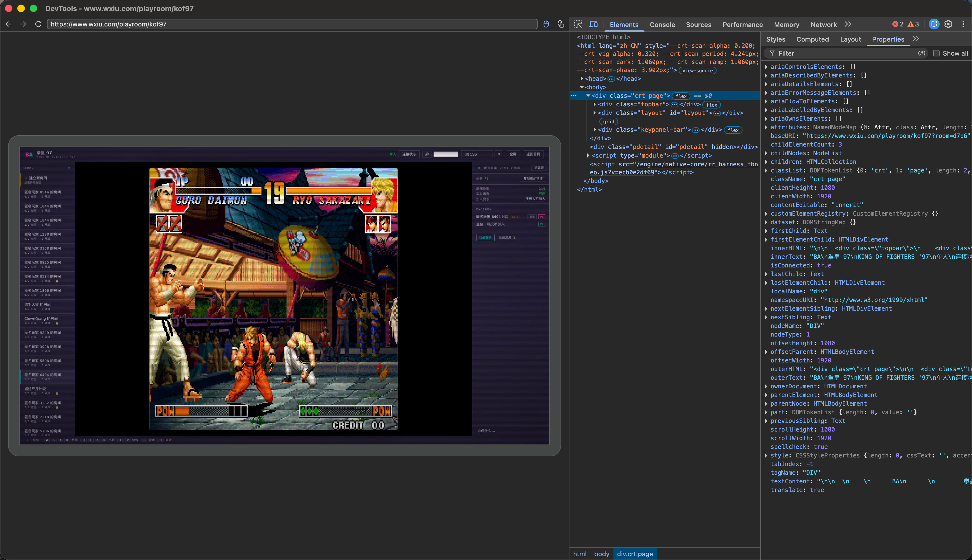
Task: Click the view-source link badge
Action: (x=697, y=71)
